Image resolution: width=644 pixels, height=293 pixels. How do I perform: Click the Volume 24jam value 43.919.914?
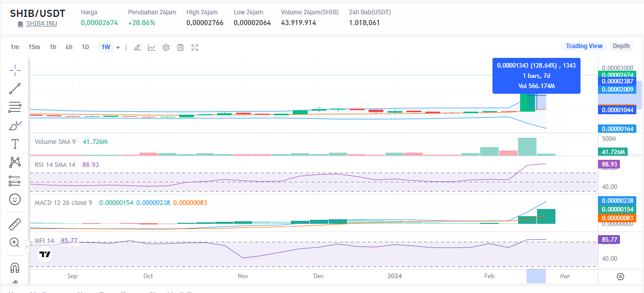coord(298,23)
